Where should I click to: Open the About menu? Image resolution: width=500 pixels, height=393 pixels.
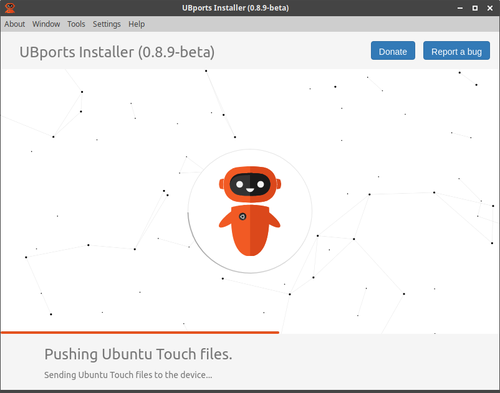pos(15,24)
